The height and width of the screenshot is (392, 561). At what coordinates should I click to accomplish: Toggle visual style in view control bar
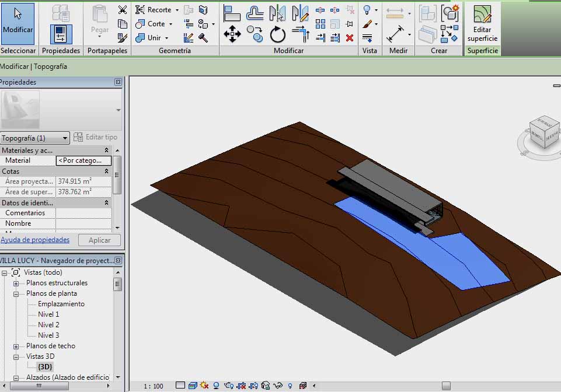[x=192, y=386]
